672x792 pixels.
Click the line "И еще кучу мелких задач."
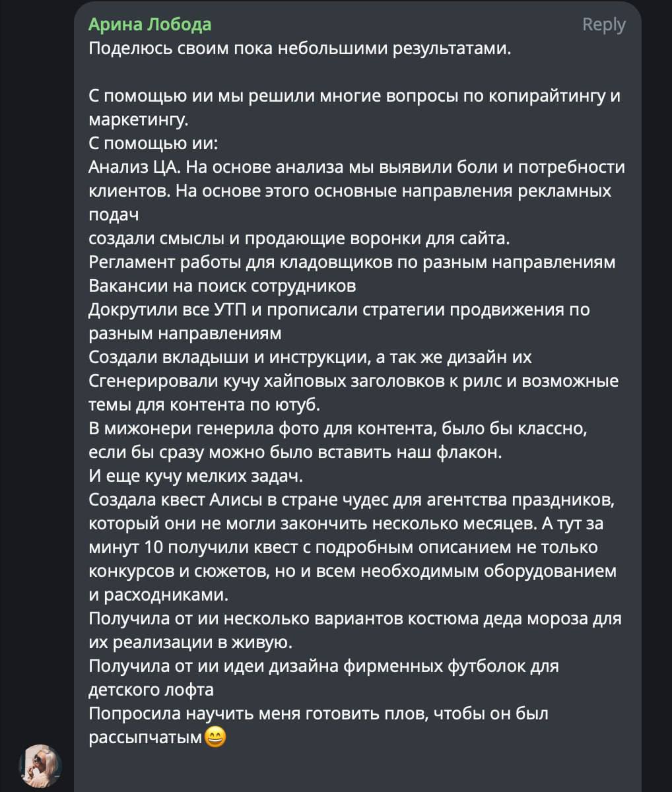[x=195, y=476]
